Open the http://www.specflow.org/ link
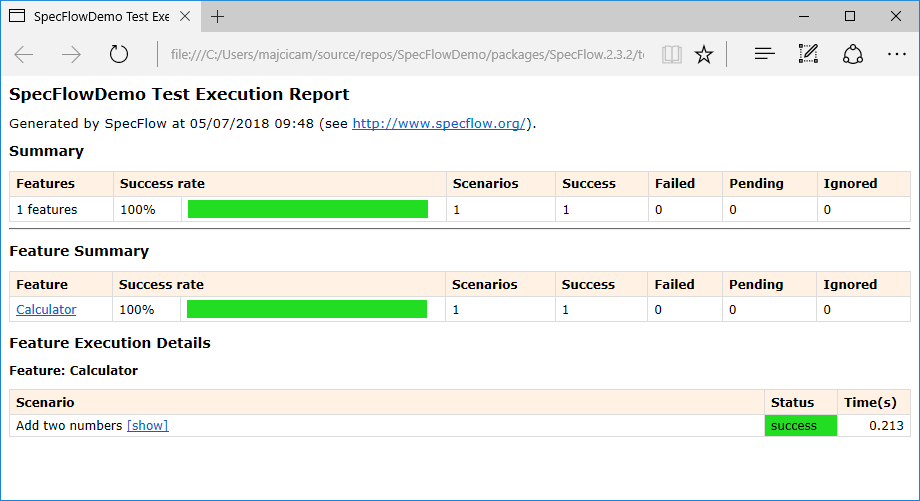The width and height of the screenshot is (920, 501). 439,124
